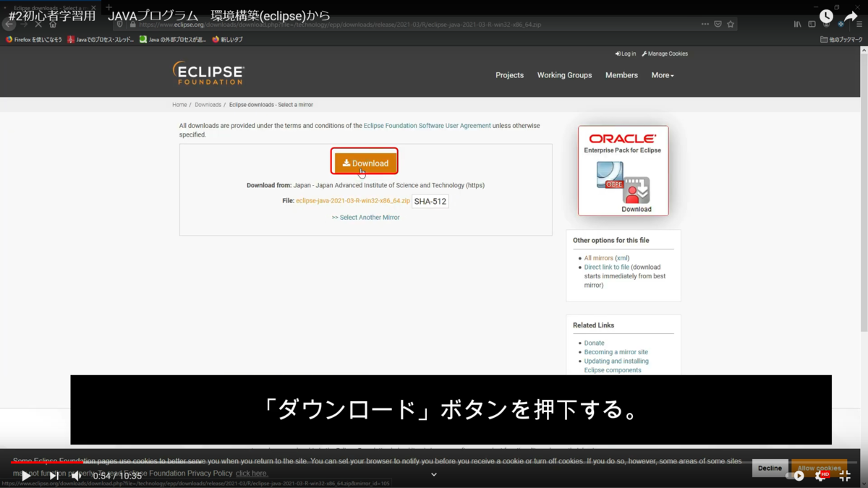
Task: Click the Oracle Enterprise Pack download ad
Action: pyautogui.click(x=623, y=171)
